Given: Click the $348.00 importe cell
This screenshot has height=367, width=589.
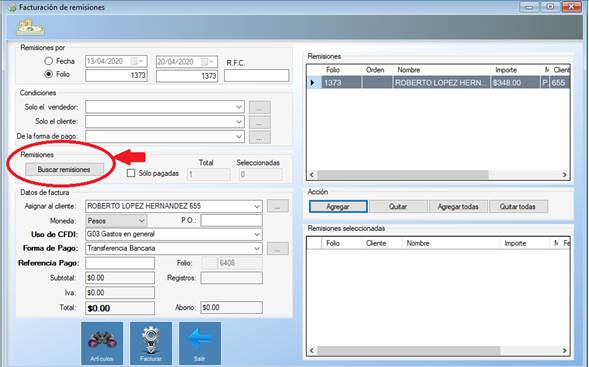Looking at the screenshot, I should [516, 83].
